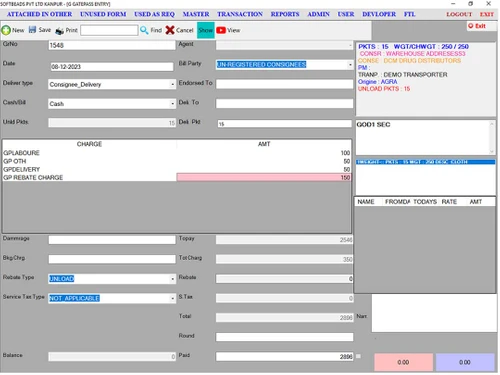Expand the Agent dropdown

[350, 45]
